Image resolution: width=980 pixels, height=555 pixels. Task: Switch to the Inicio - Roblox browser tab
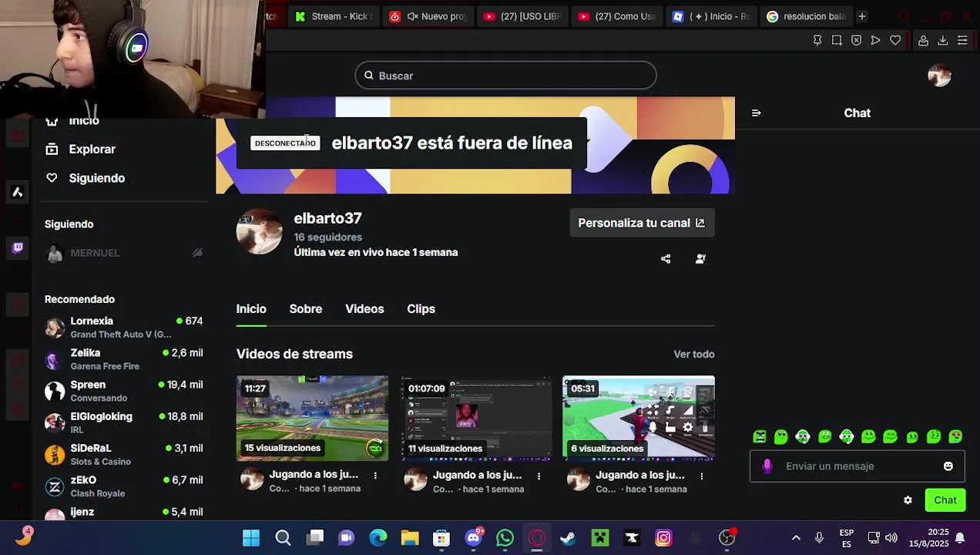pyautogui.click(x=711, y=16)
